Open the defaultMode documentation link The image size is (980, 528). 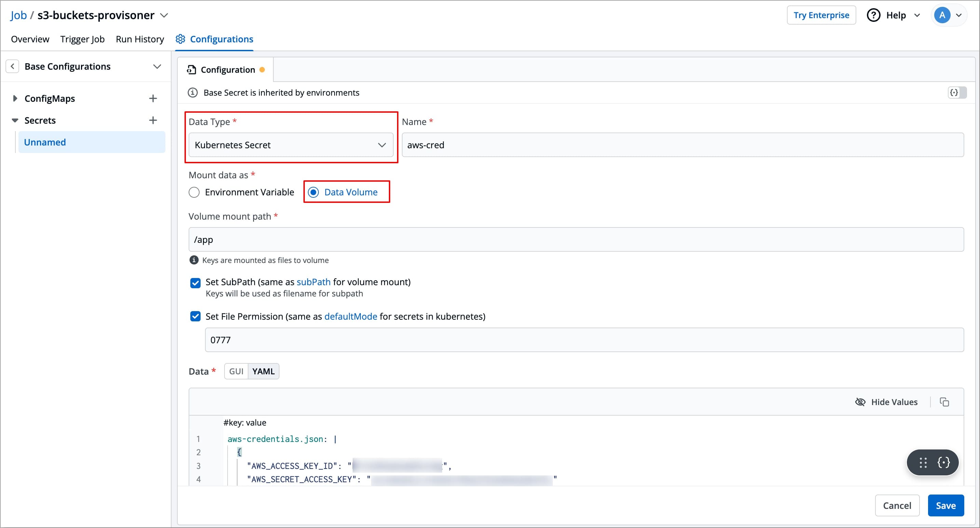coord(350,316)
